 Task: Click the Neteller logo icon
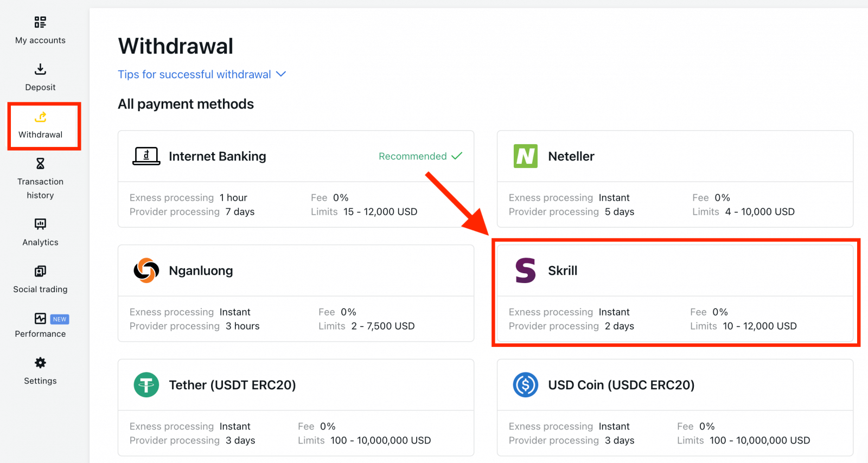tap(524, 156)
